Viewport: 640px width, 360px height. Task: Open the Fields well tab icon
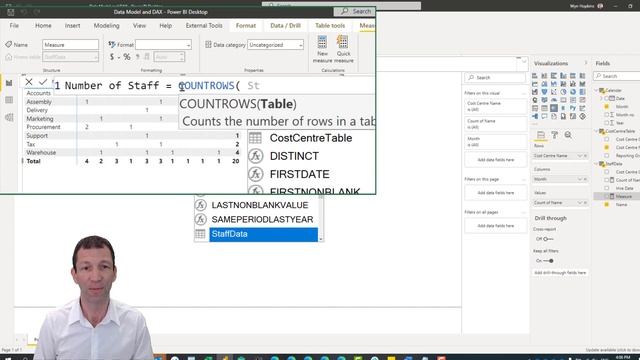(541, 135)
